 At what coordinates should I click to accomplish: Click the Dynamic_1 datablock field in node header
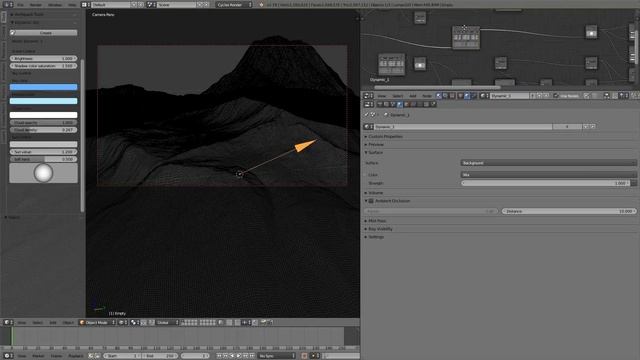click(509, 96)
